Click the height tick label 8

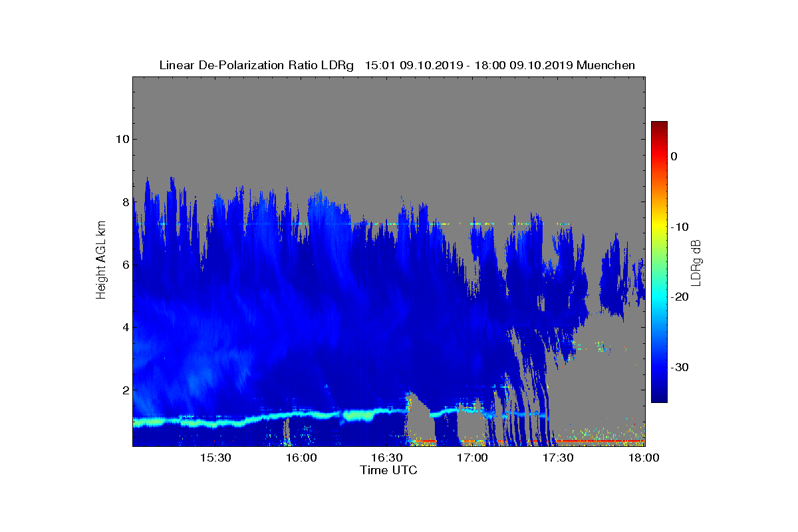[124, 201]
